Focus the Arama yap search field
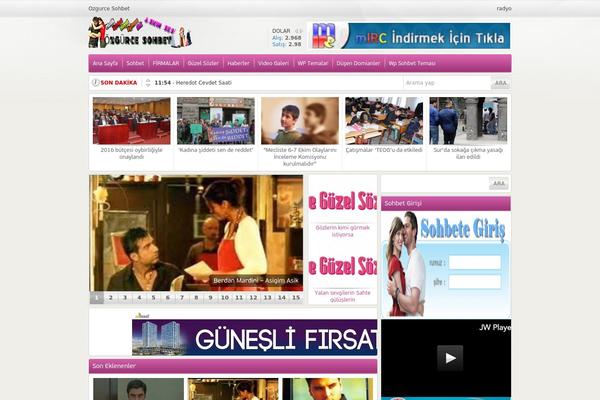The image size is (600, 400). click(447, 83)
